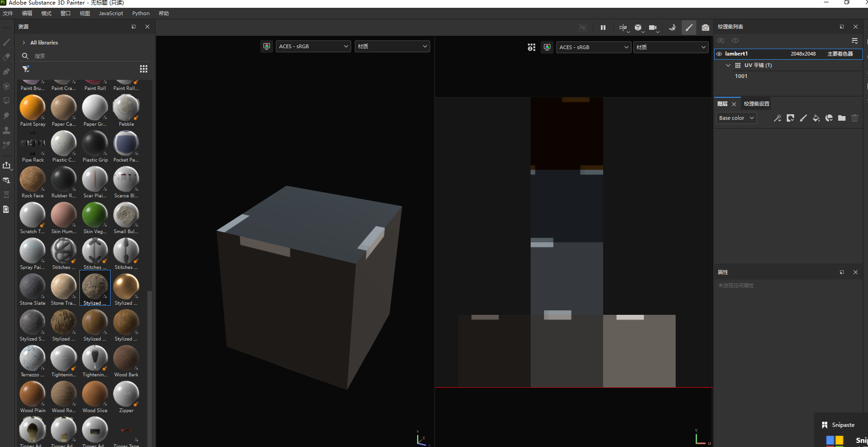Select the Polygon fill cube tool
The width and height of the screenshot is (868, 447).
point(6,86)
